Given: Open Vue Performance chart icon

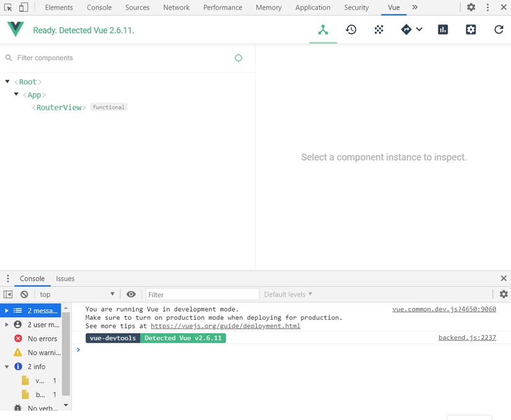Looking at the screenshot, I should [443, 30].
